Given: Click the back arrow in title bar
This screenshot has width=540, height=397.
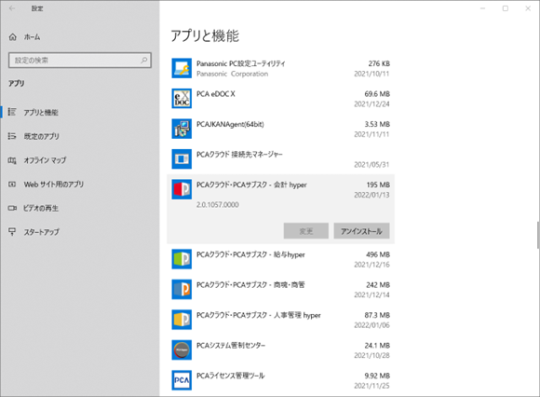Looking at the screenshot, I should point(12,8).
